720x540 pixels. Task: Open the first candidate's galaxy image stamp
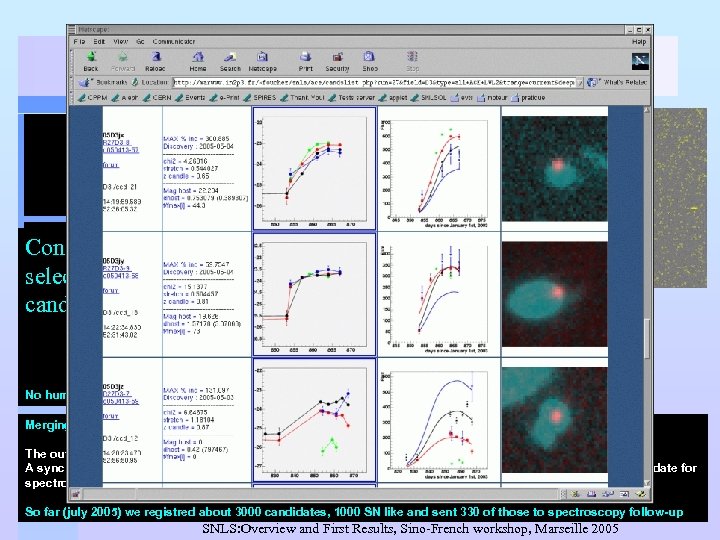[555, 169]
